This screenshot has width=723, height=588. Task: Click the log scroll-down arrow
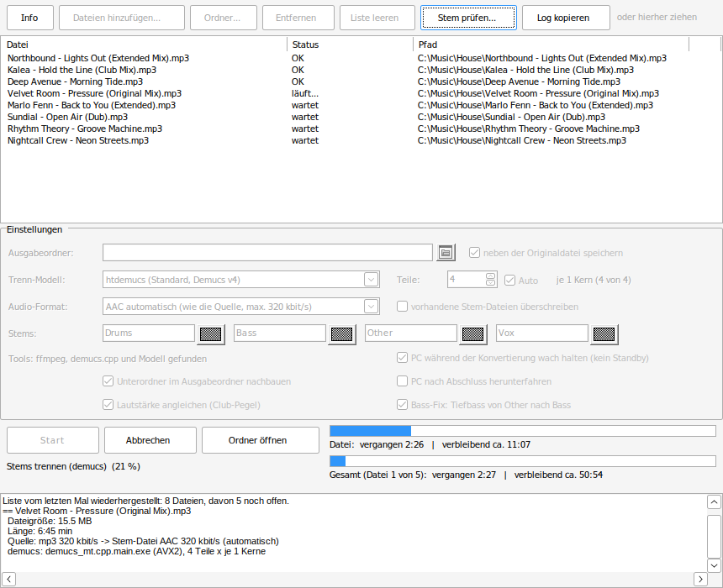click(x=714, y=565)
